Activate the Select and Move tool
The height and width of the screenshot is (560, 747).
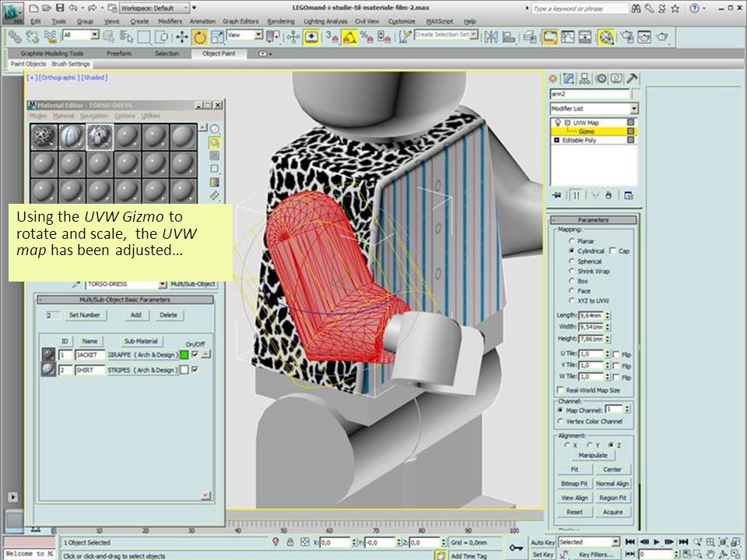pyautogui.click(x=181, y=37)
